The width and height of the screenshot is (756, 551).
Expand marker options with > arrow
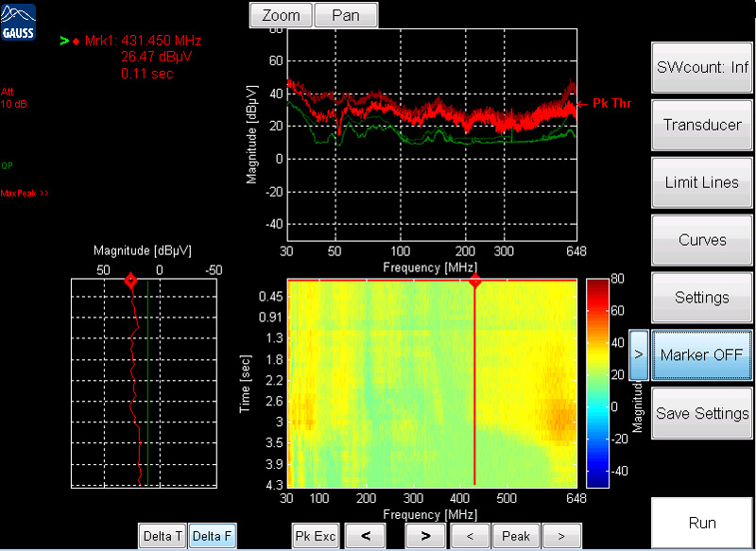[639, 354]
